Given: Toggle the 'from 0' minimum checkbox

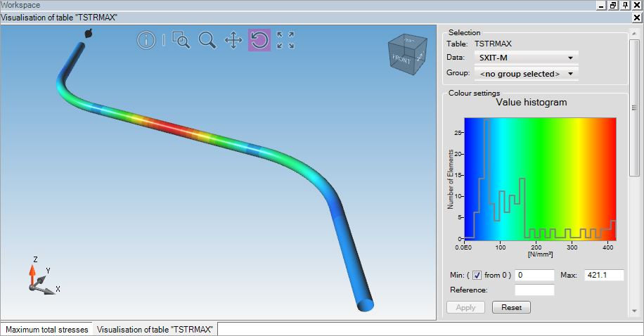Looking at the screenshot, I should click(477, 276).
